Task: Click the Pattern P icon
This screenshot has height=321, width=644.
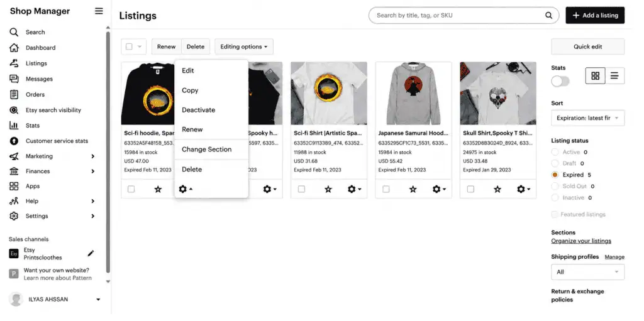Action: pyautogui.click(x=14, y=274)
